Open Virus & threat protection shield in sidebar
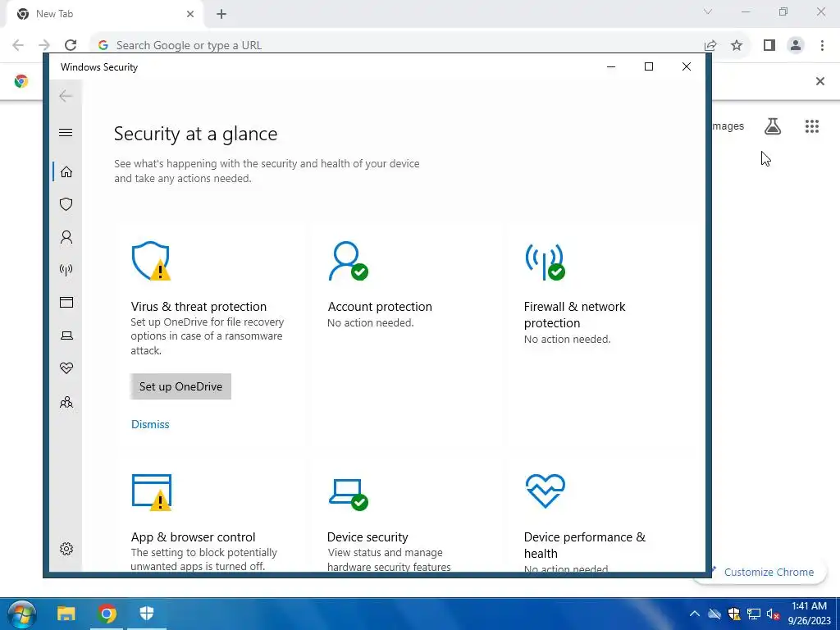This screenshot has width=840, height=630. click(66, 204)
